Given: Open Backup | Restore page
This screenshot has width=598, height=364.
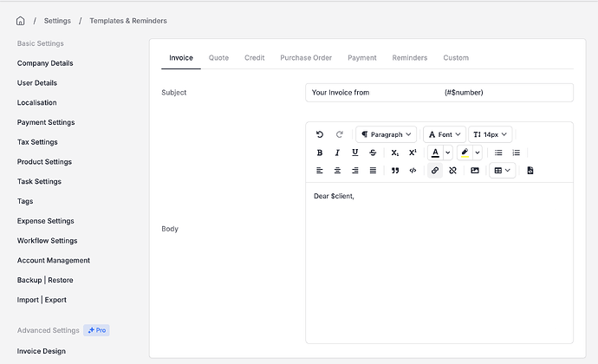Looking at the screenshot, I should [45, 280].
